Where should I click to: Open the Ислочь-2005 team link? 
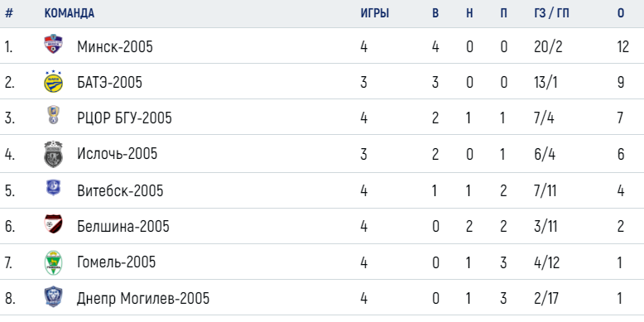pyautogui.click(x=117, y=154)
